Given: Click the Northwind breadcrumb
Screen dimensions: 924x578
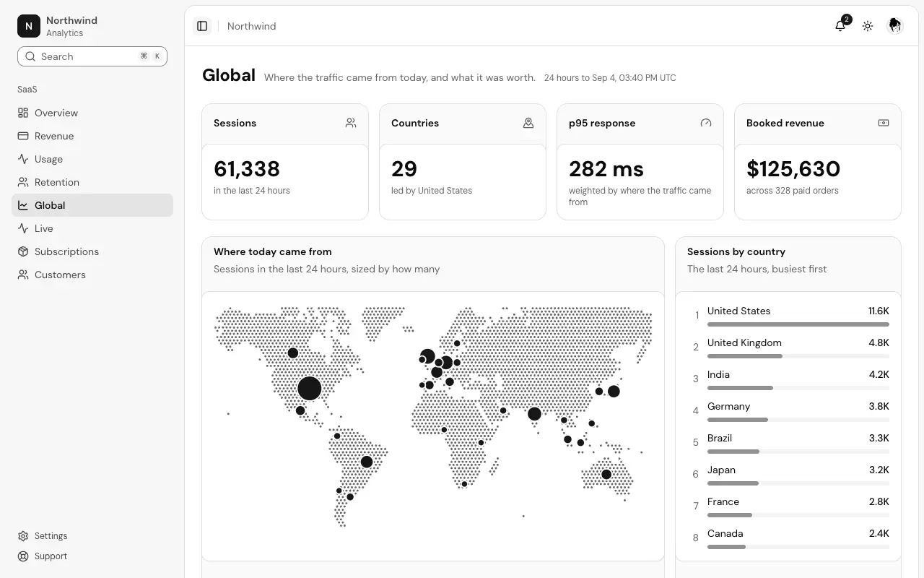Looking at the screenshot, I should point(251,26).
